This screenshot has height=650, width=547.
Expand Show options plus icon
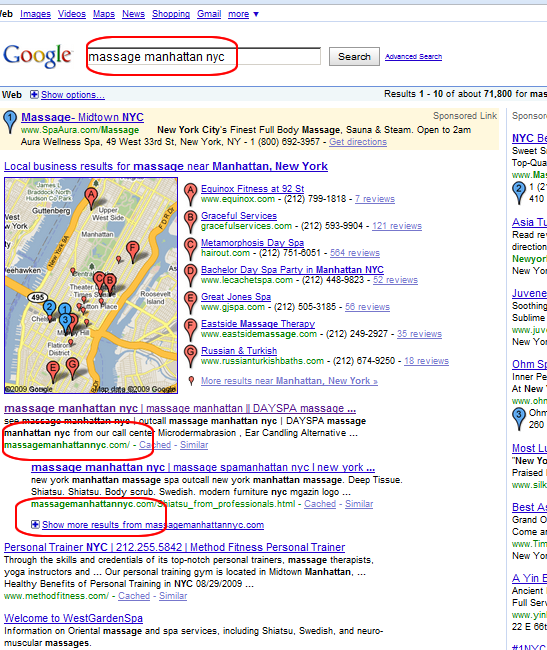pyautogui.click(x=34, y=95)
